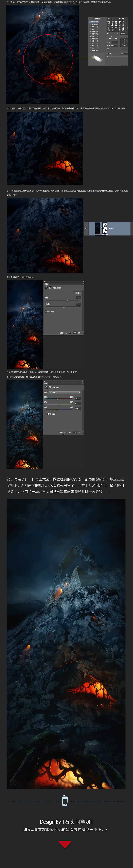The width and height of the screenshot is (133, 868).
Task: Toggle the layer 42 visibility eye
Action: (86, 228)
